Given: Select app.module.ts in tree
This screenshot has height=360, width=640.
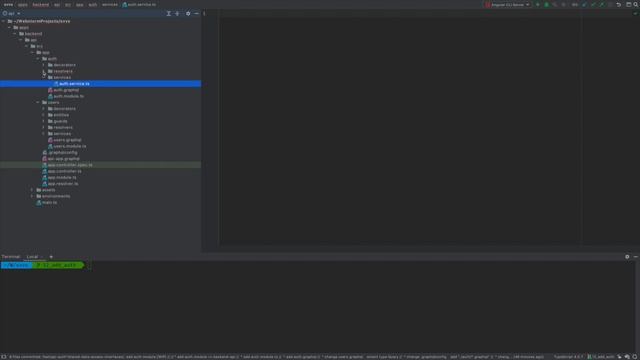Looking at the screenshot, I should tap(62, 178).
